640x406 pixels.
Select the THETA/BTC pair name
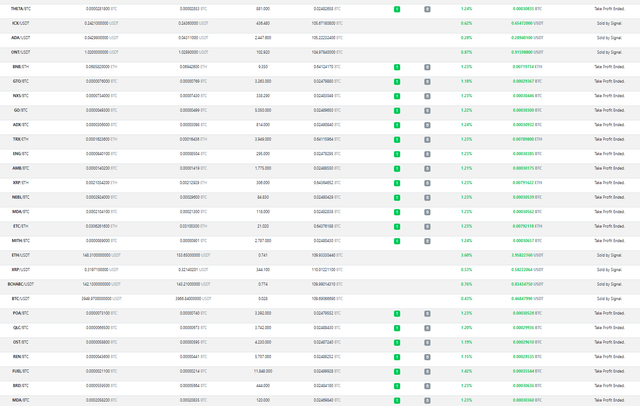20,9
